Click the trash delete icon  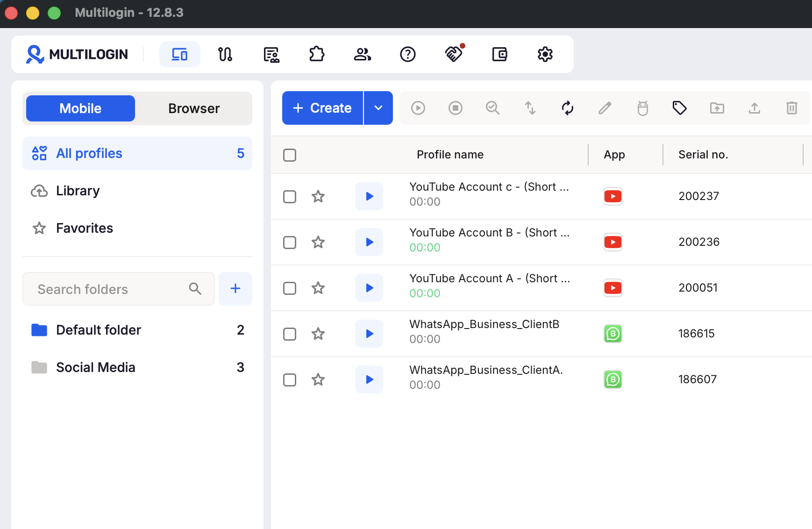792,108
